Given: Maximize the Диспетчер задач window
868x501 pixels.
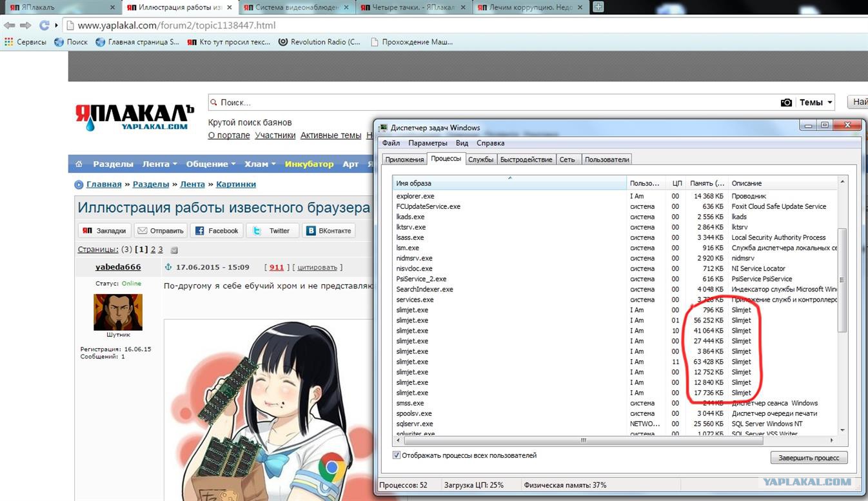Looking at the screenshot, I should pyautogui.click(x=824, y=125).
